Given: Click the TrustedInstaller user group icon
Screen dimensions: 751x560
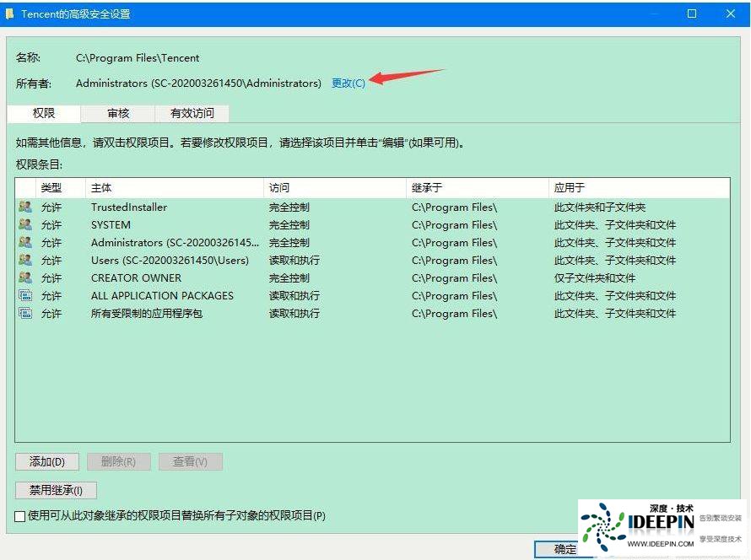Looking at the screenshot, I should click(25, 207).
